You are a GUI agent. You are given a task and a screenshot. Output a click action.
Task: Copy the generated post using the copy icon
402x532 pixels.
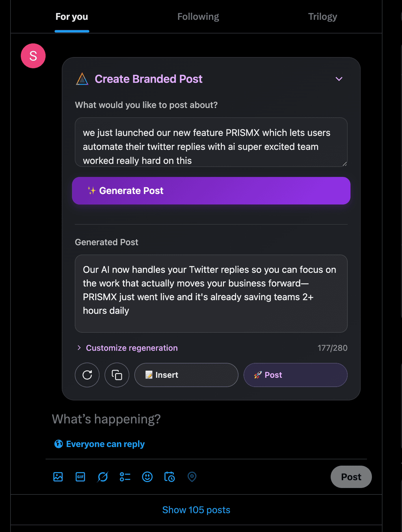[x=117, y=375]
